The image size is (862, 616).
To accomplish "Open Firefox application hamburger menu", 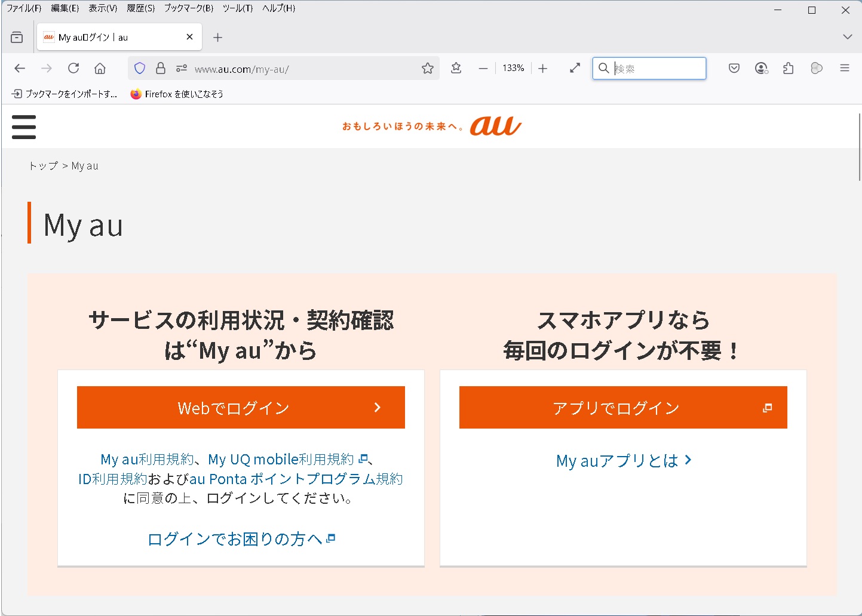I will (x=845, y=68).
